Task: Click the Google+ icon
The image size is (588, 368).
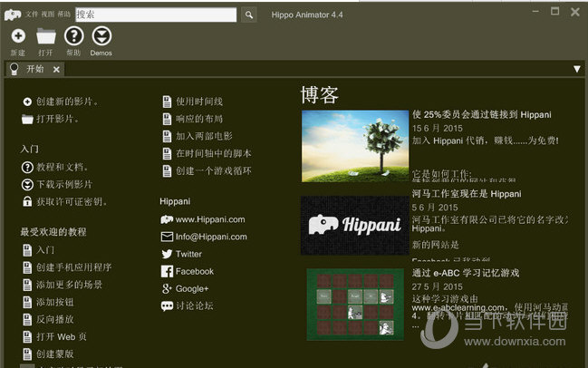Action: (167, 289)
